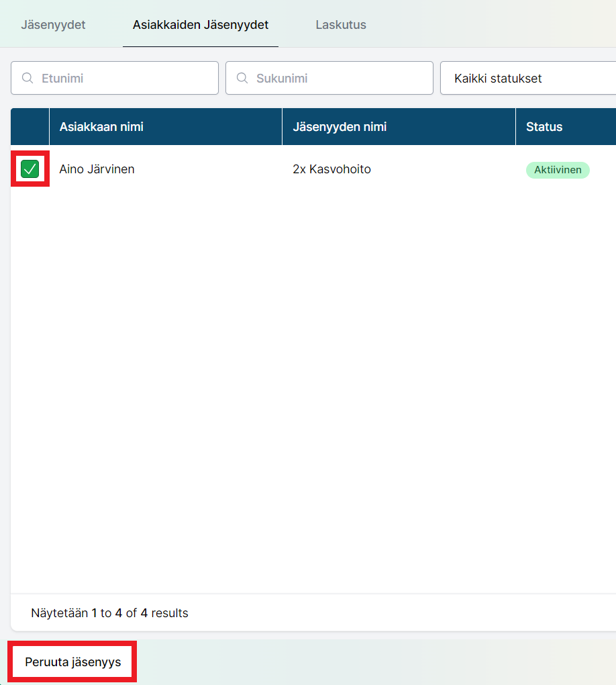616x685 pixels.
Task: Uncheck the checkbox for Aino Järvinen
Action: pos(30,169)
